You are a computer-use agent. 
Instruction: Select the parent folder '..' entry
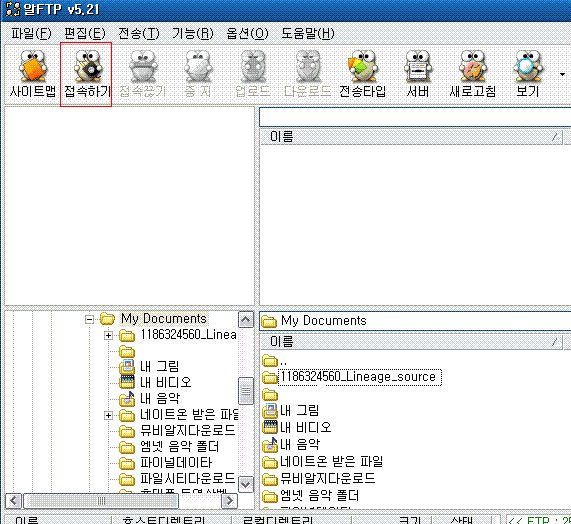[x=275, y=361]
